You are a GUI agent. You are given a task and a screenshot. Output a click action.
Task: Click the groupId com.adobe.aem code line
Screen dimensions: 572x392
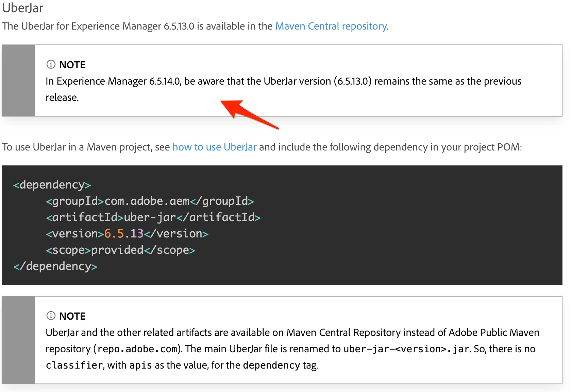(150, 201)
